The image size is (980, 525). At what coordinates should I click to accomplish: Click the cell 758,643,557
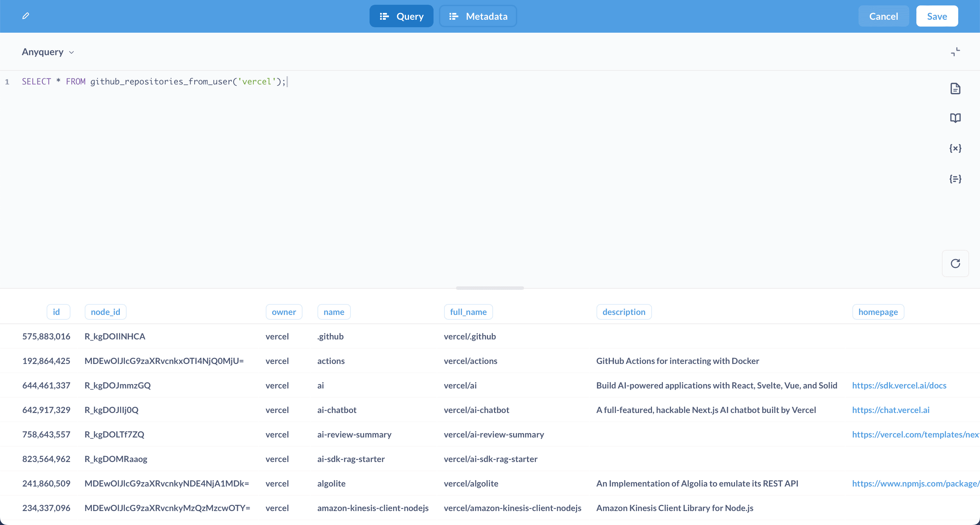(x=46, y=434)
